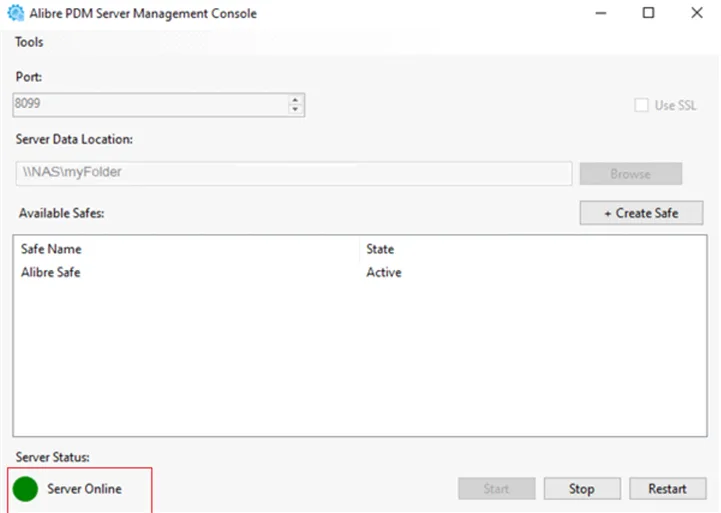Click the Server Data Location path field
The width and height of the screenshot is (721, 513).
pos(294,173)
